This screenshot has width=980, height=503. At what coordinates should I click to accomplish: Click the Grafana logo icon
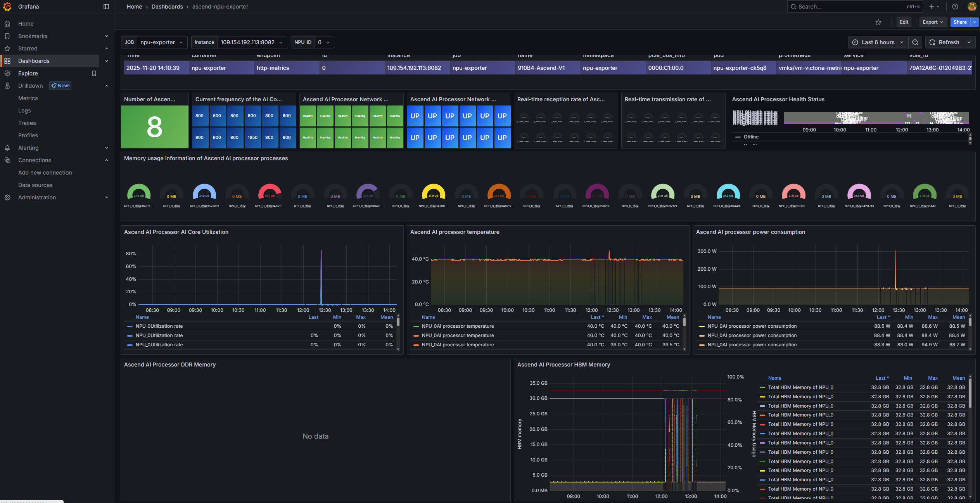[7, 7]
